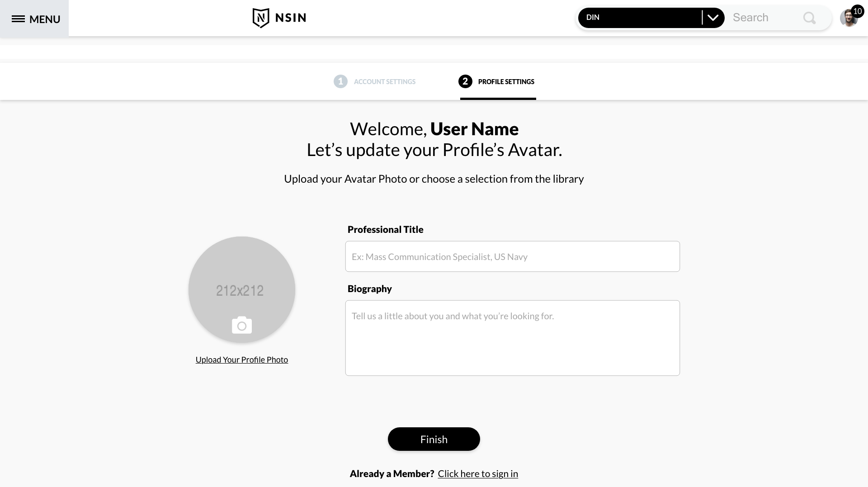The image size is (868, 487).
Task: Switch to Account Settings step
Action: click(x=384, y=82)
